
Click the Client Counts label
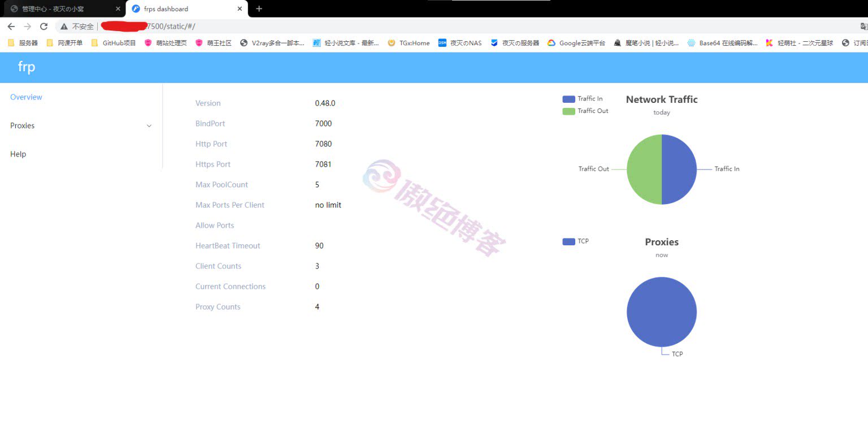tap(218, 266)
